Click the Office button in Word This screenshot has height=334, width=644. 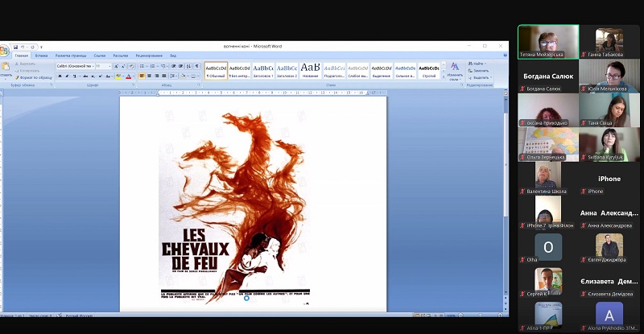4,51
